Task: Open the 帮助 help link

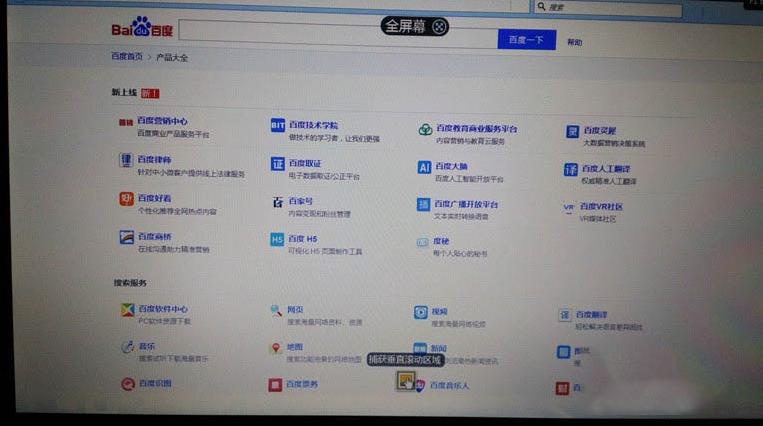Action: (x=574, y=42)
